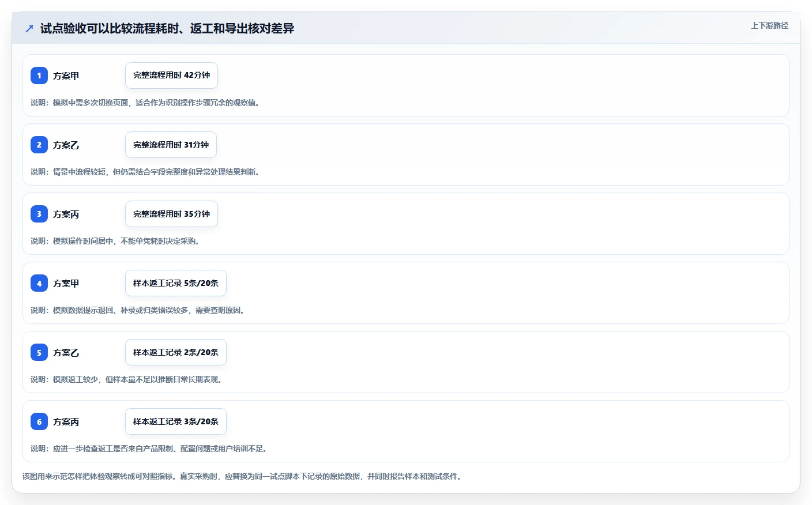Select number badge 2 for 方案乙
812x505 pixels.
coord(39,145)
